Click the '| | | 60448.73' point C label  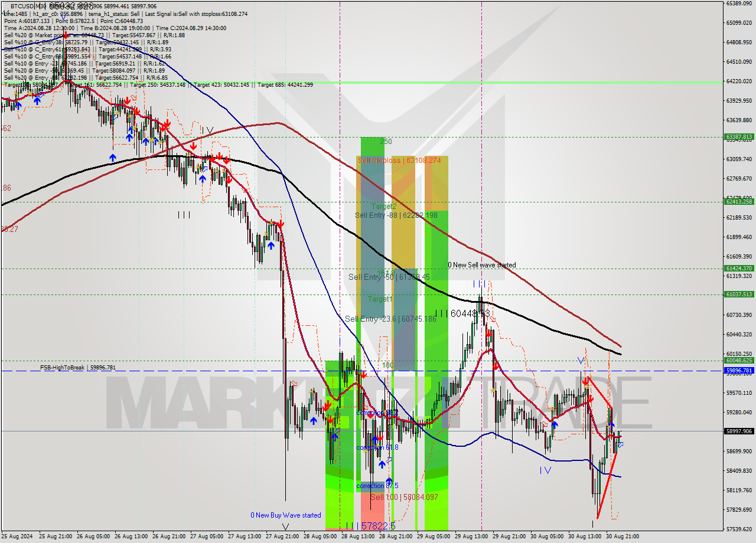(x=462, y=313)
